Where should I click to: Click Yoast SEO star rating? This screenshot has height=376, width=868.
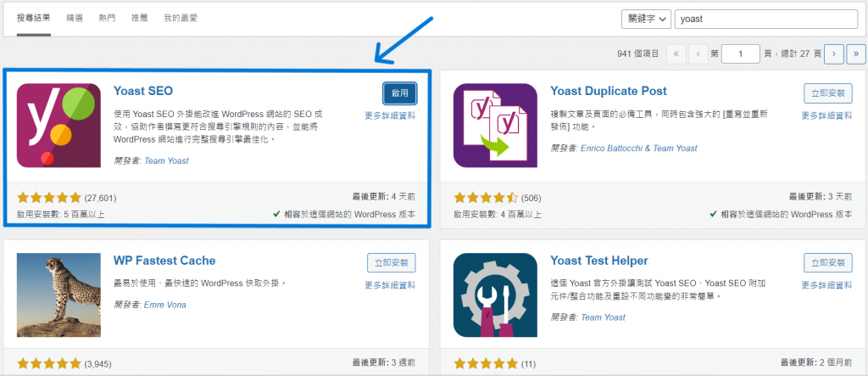tap(49, 198)
